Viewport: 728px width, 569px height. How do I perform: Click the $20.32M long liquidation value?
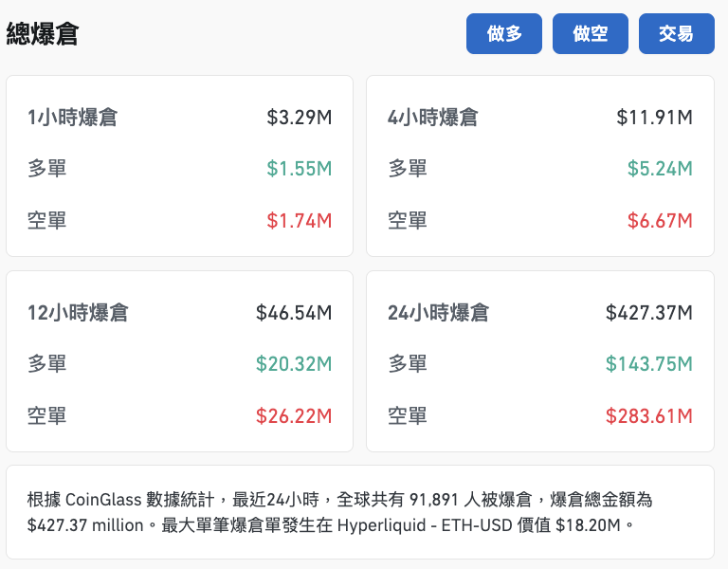tap(294, 364)
